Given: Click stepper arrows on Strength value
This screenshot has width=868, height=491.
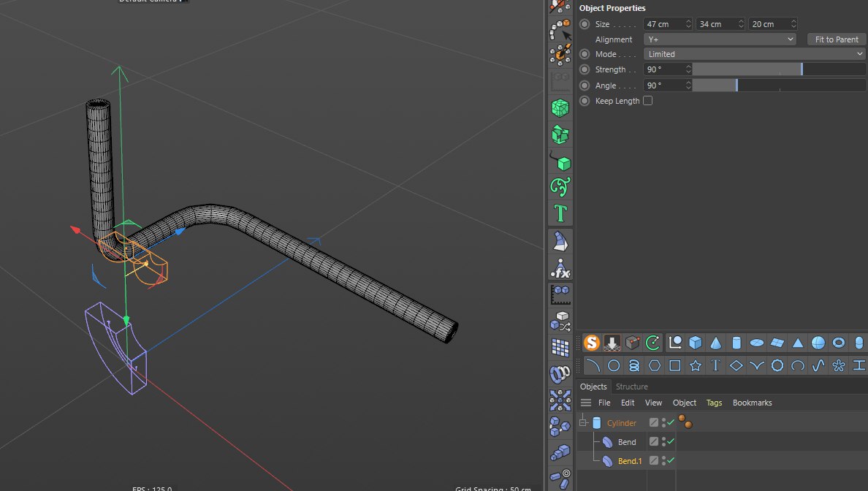Looking at the screenshot, I should [x=688, y=69].
